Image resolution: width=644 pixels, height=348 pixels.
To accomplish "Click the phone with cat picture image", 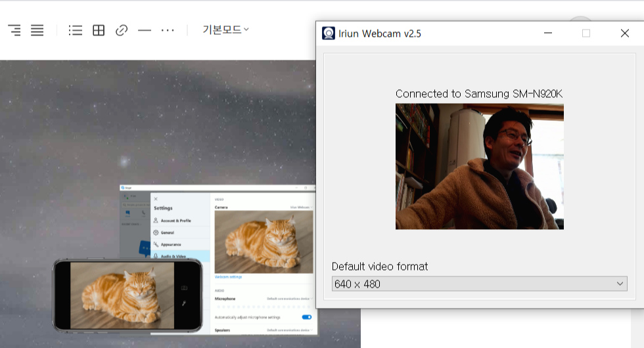I will [127, 295].
